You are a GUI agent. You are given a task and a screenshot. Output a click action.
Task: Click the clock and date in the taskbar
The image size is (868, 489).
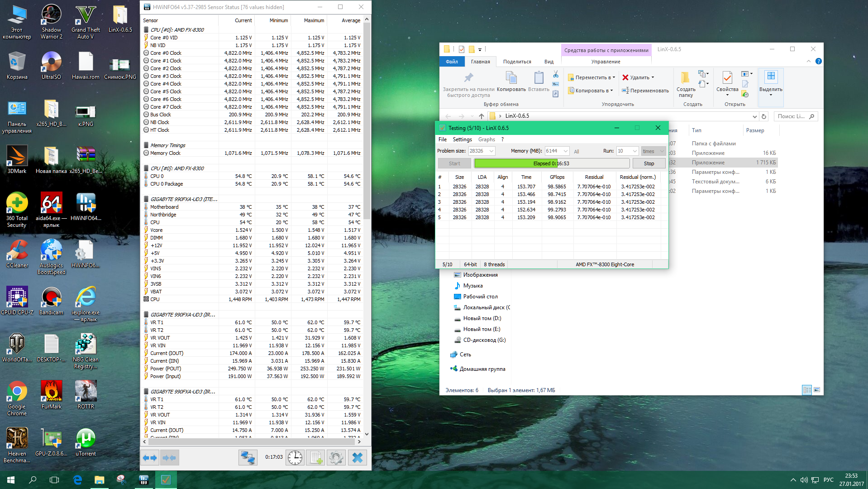point(851,480)
